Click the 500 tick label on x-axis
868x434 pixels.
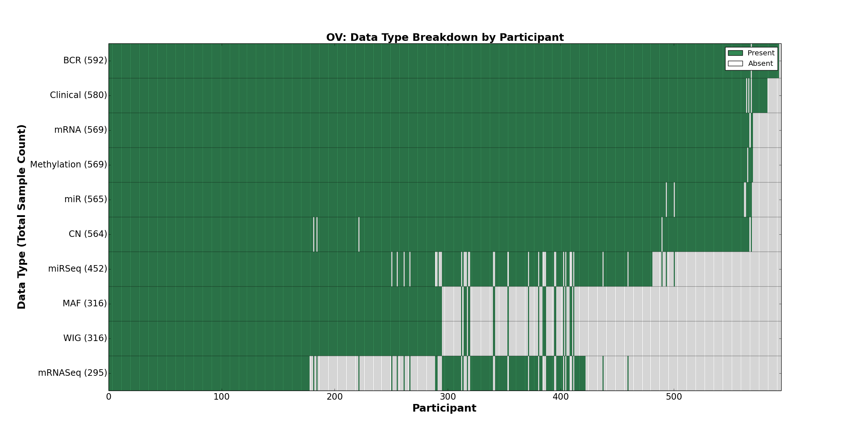click(x=674, y=397)
